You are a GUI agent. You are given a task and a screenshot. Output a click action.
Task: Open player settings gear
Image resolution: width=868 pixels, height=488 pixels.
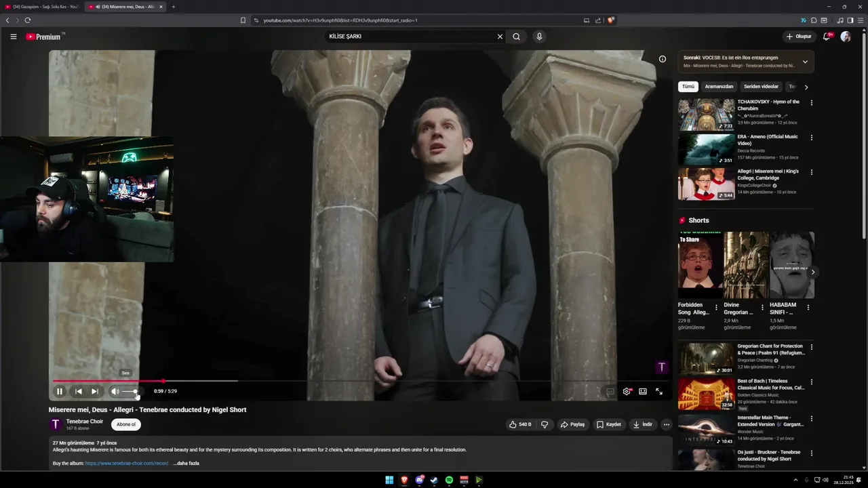[x=627, y=391]
